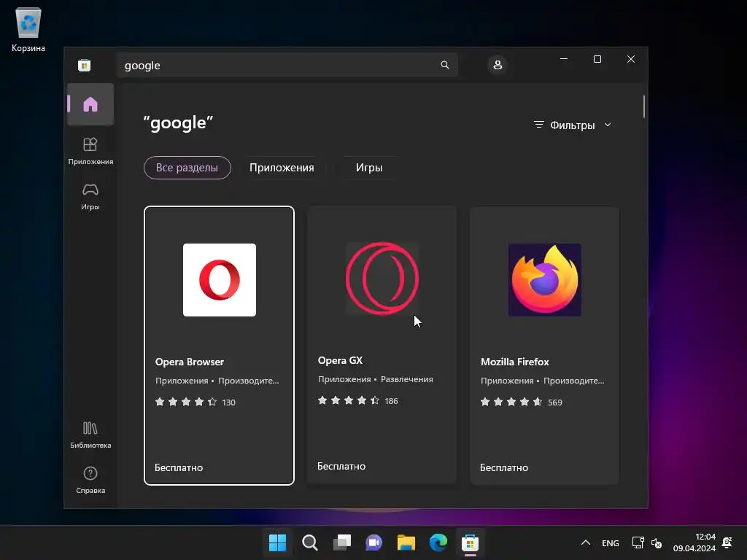Click the muted volume tray icon
Image resolution: width=747 pixels, height=560 pixels.
pyautogui.click(x=656, y=542)
